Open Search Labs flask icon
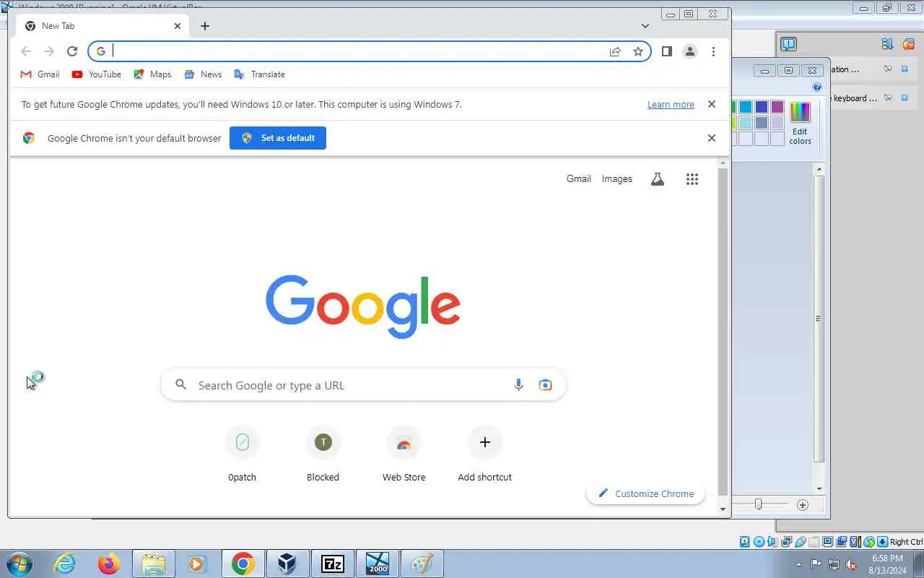Image resolution: width=924 pixels, height=578 pixels. [x=657, y=179]
